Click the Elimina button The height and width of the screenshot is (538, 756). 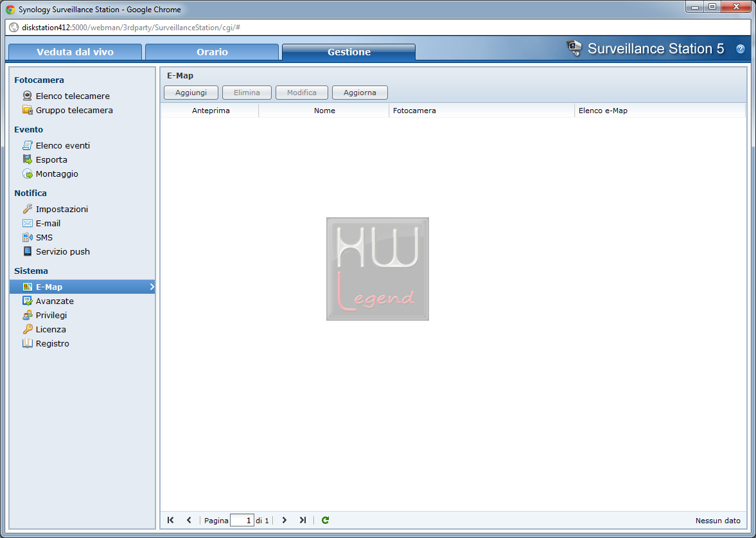247,93
